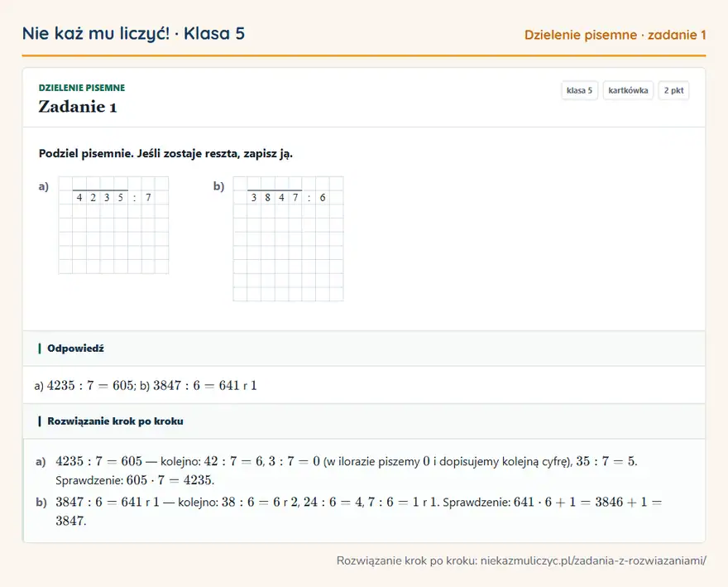Select the 'kartkówka' tag
The width and height of the screenshot is (728, 587).
pos(628,90)
